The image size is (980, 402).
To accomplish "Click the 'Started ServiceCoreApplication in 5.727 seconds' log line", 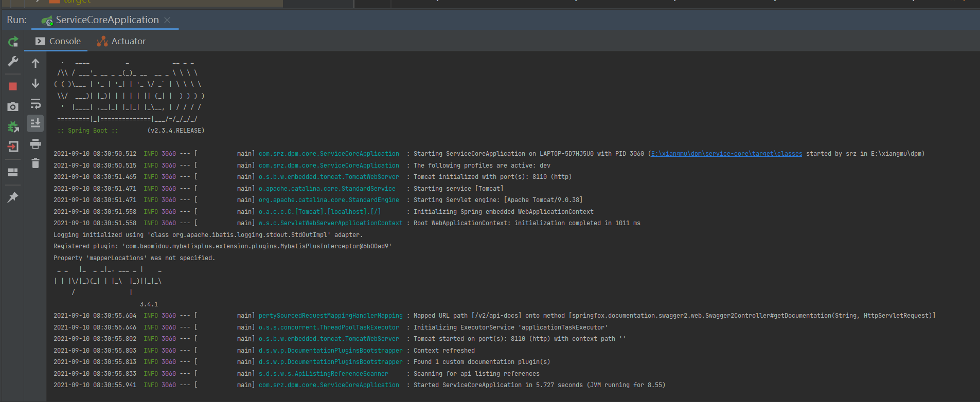I will click(539, 385).
